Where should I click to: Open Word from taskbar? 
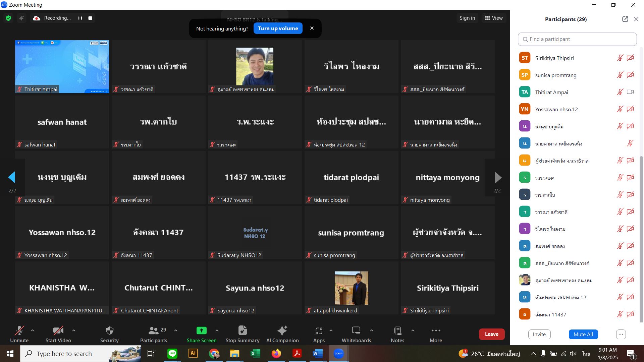point(318,354)
